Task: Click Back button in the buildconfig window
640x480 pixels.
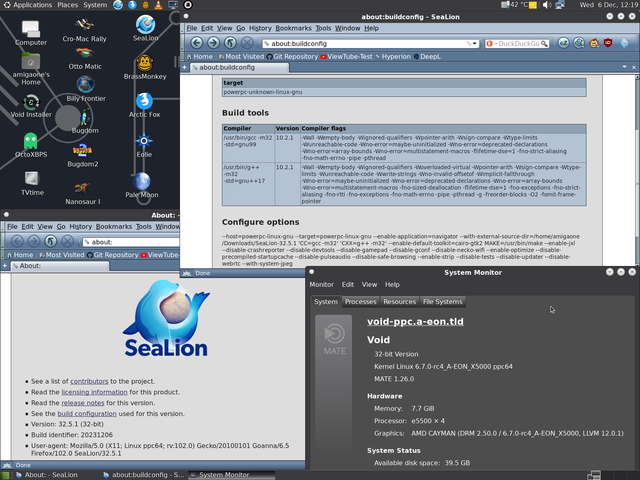Action: coord(197,43)
